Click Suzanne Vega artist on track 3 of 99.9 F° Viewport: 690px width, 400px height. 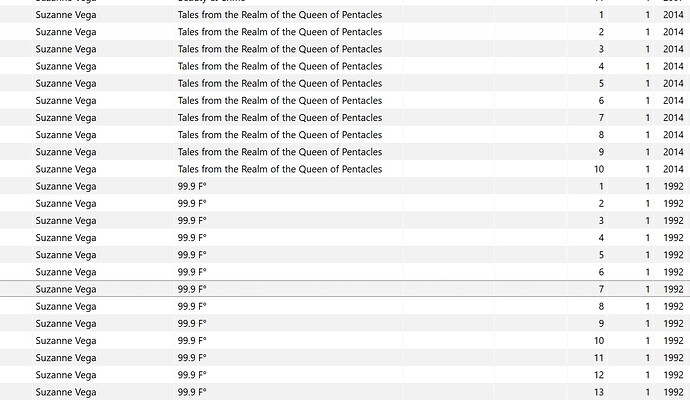click(66, 220)
